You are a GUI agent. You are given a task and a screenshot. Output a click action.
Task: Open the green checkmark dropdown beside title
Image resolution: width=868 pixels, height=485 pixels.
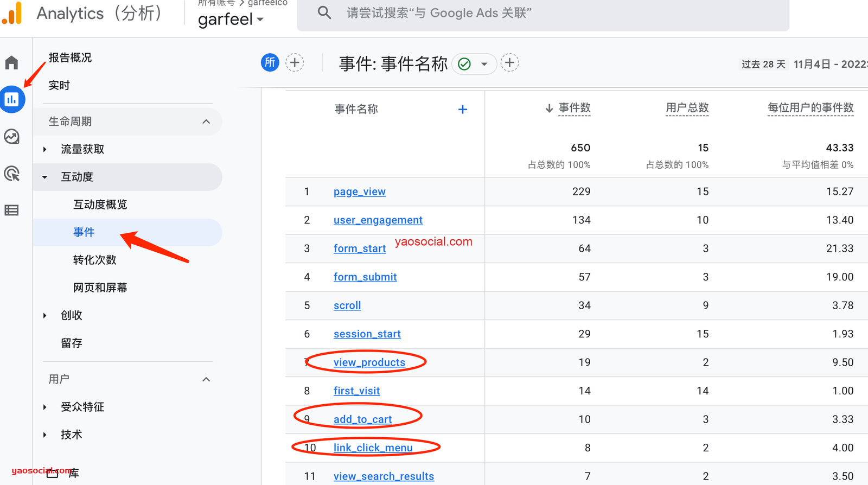474,64
